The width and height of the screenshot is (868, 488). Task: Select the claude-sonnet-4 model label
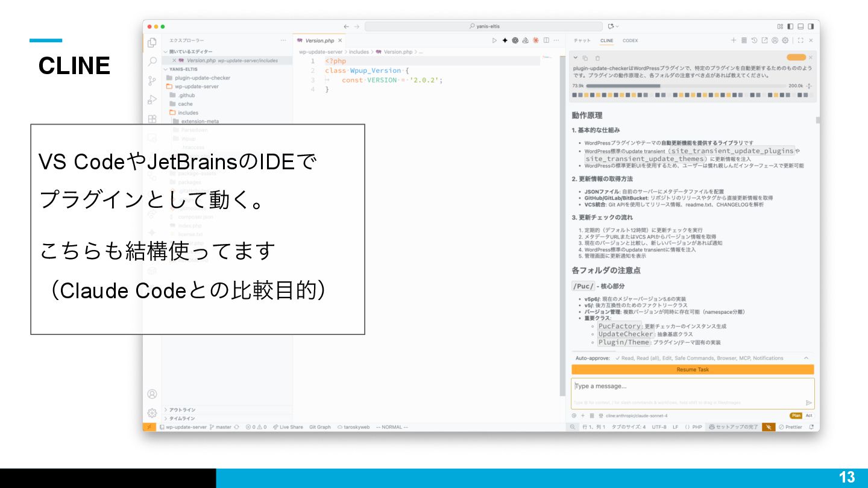(x=636, y=415)
